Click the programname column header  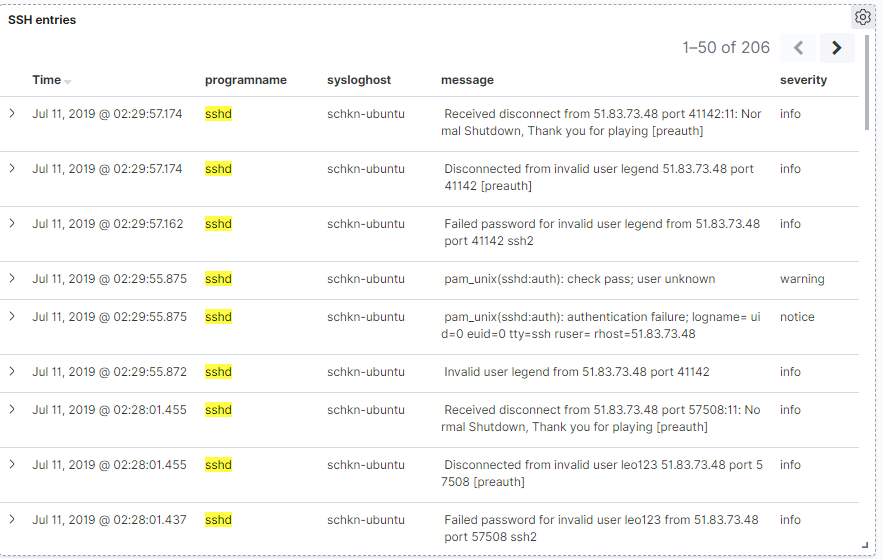[246, 80]
